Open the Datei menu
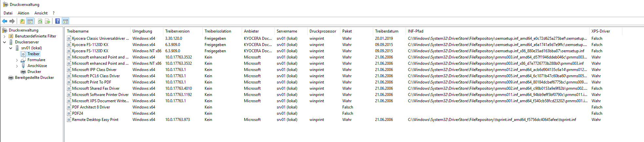Screen dimensions: 644x142 click(8, 13)
